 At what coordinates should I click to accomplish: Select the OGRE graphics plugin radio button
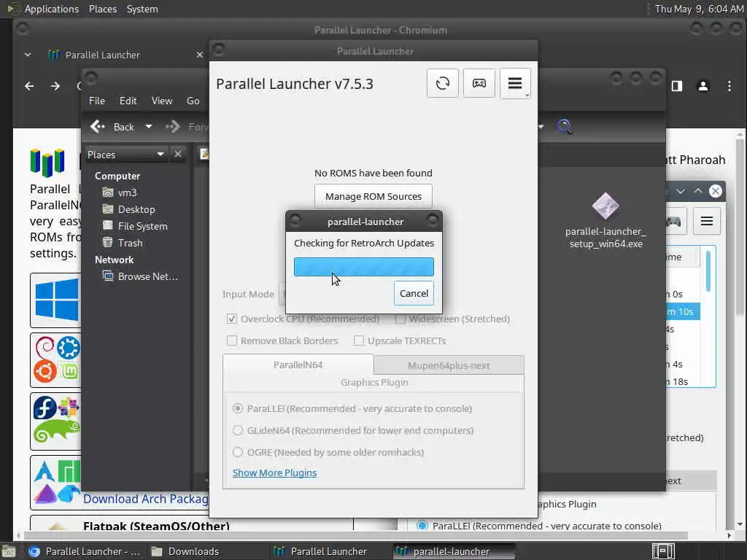tap(237, 452)
